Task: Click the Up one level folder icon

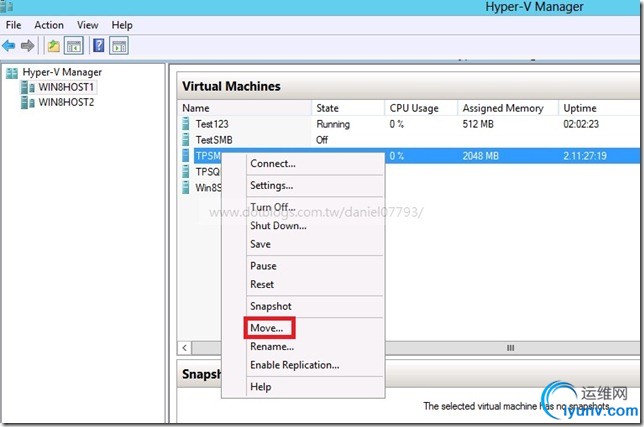Action: [53, 46]
